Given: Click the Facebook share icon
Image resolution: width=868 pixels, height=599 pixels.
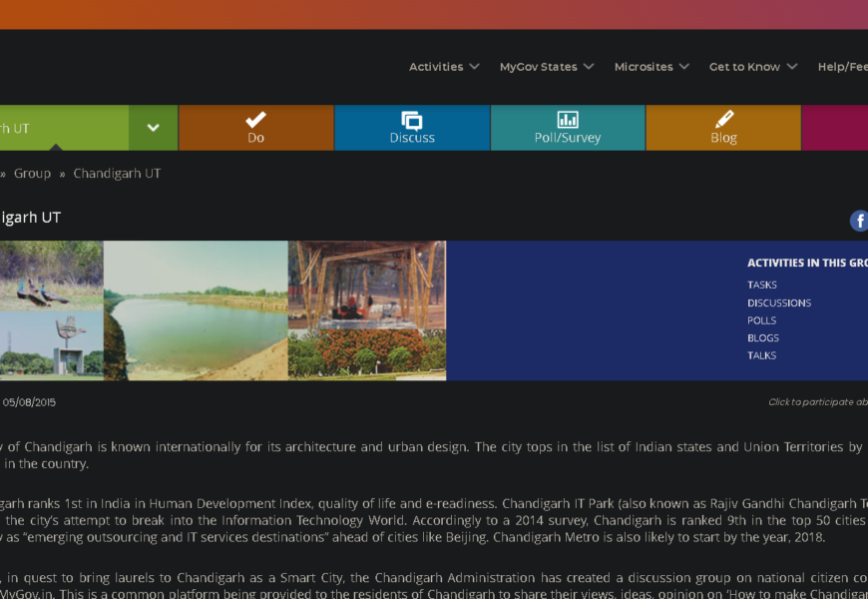Looking at the screenshot, I should tap(859, 221).
